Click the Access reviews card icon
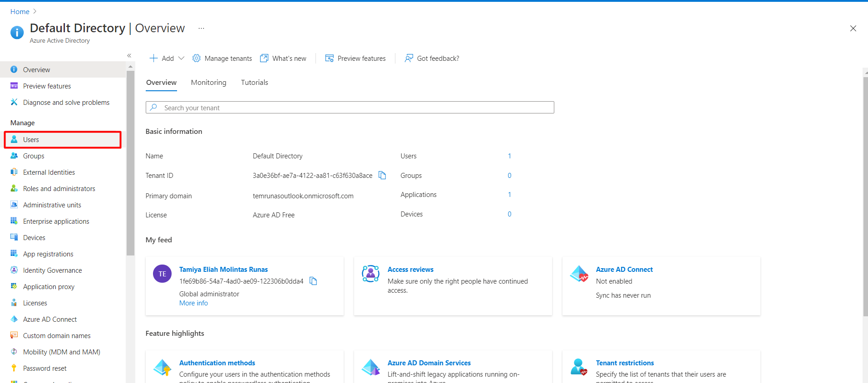 point(371,274)
